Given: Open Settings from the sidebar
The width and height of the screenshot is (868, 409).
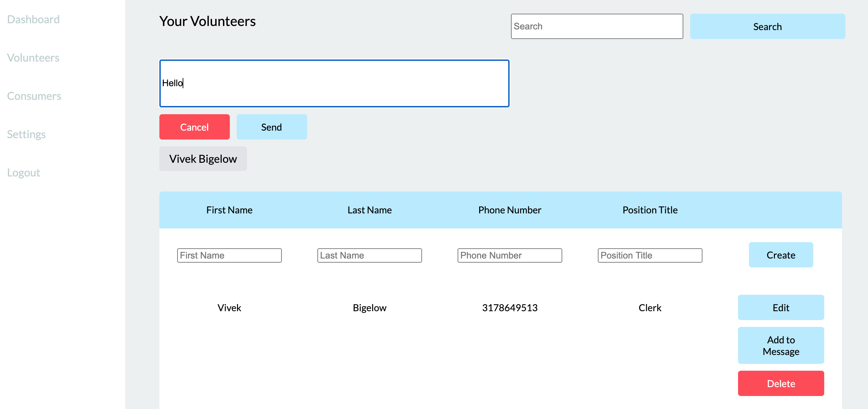Looking at the screenshot, I should (26, 134).
